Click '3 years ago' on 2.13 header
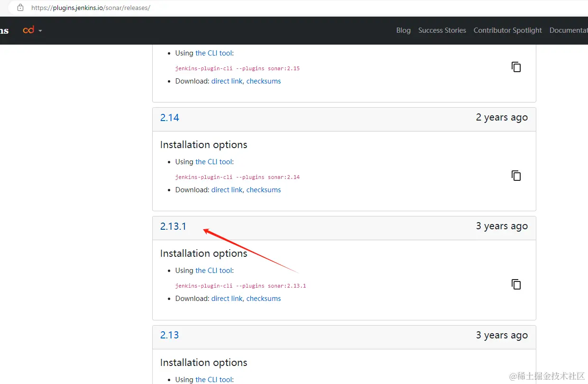 (502, 335)
